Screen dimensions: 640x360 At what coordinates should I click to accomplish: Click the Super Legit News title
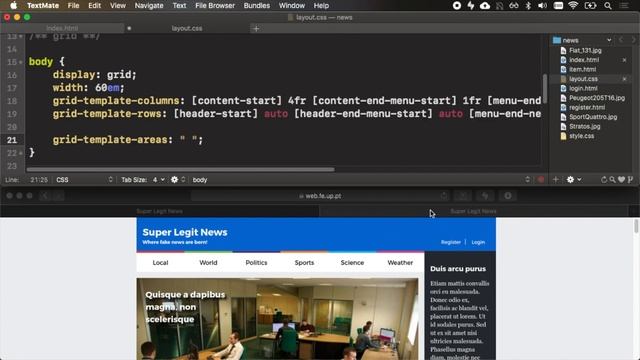point(185,232)
